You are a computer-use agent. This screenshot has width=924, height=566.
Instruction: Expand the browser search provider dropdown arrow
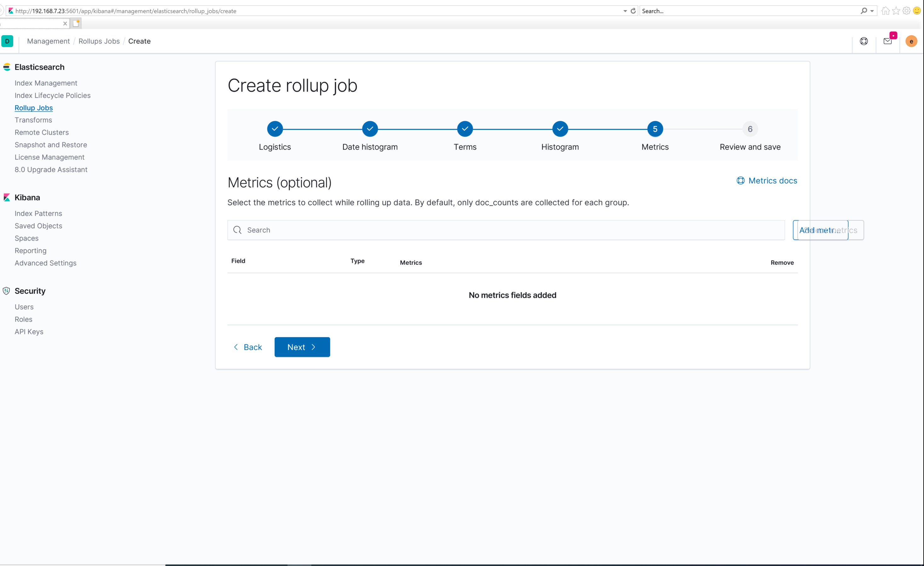tap(872, 11)
